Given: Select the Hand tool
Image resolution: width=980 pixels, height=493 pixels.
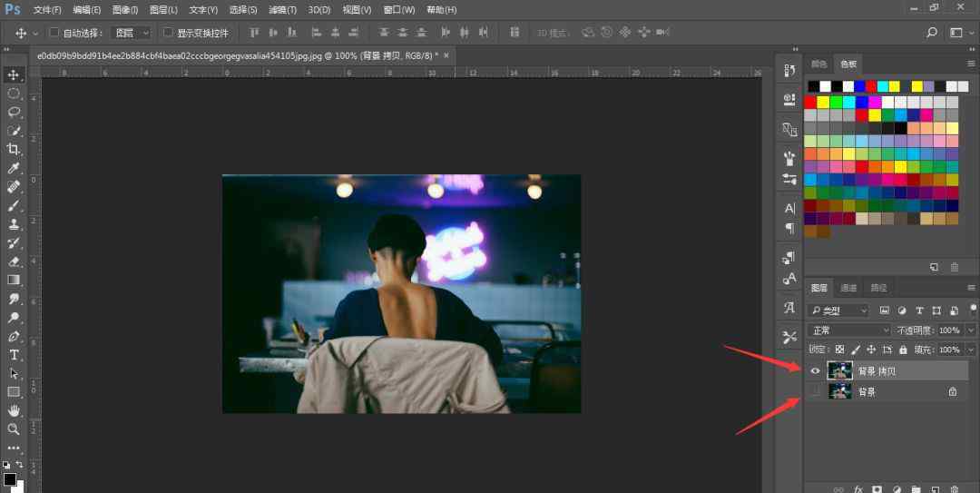Looking at the screenshot, I should pos(14,410).
